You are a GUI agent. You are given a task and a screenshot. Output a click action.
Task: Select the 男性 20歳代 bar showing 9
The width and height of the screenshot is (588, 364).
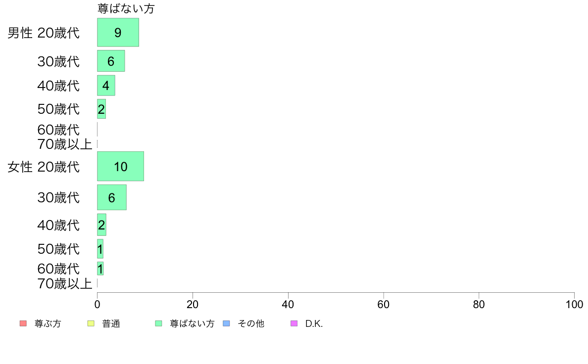118,32
